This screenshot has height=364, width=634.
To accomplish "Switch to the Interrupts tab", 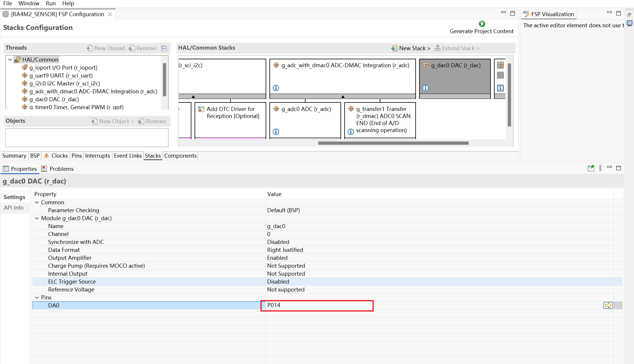I will (97, 156).
